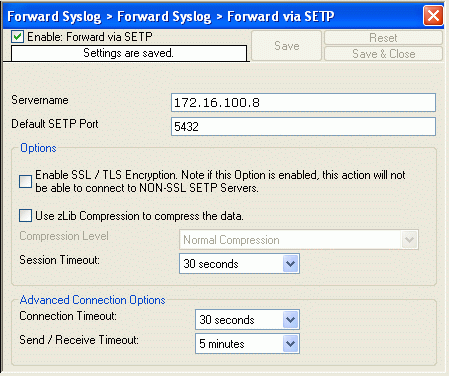
Task: Click into the Default SETP Port field
Action: click(x=303, y=126)
